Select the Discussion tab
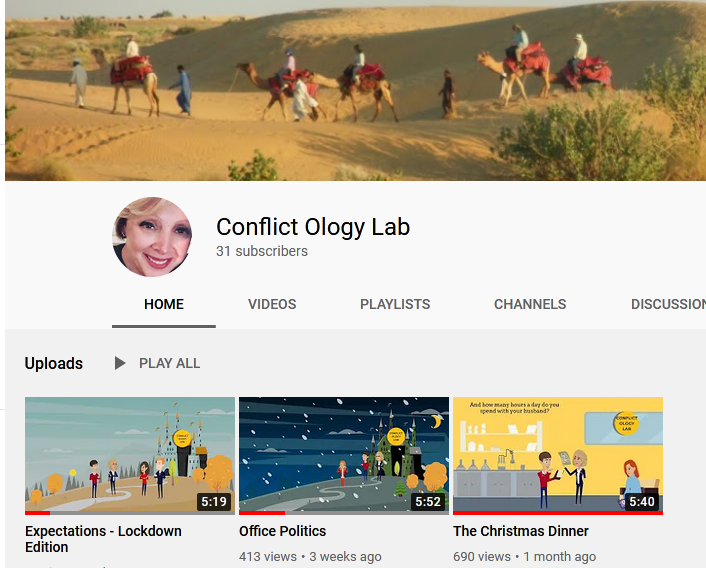706x568 pixels. 668,304
